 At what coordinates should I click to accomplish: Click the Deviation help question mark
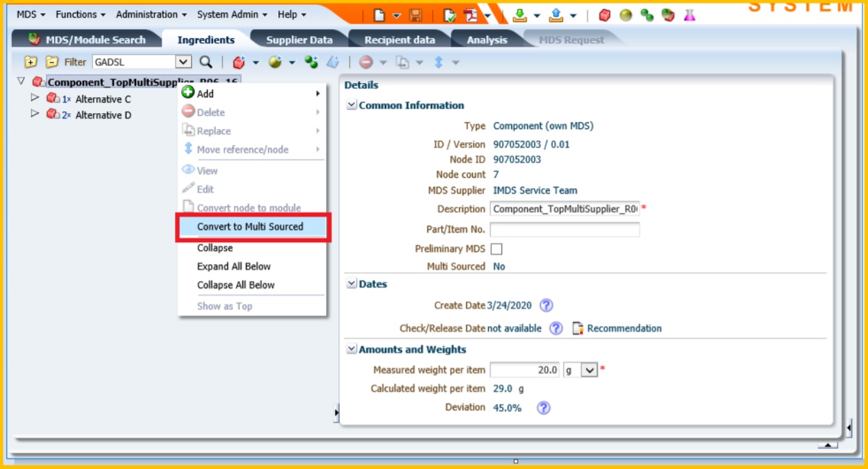545,407
